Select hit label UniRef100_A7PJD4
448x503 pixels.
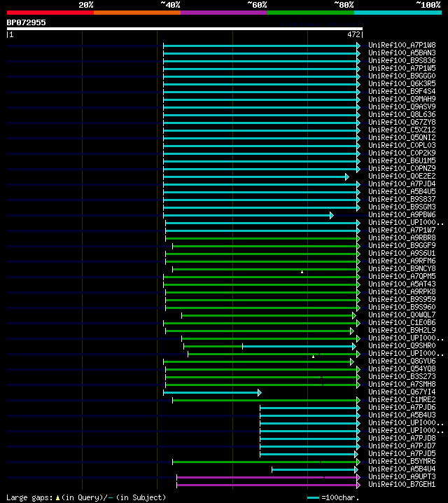402,184
